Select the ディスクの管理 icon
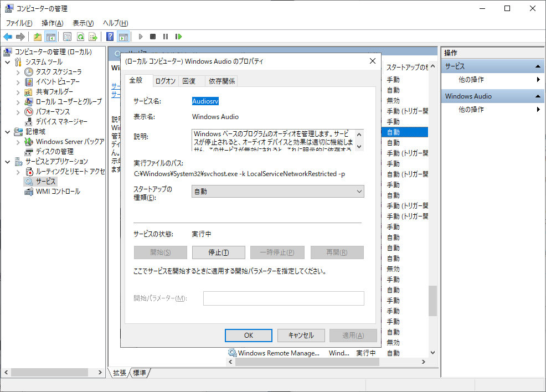 (29, 152)
